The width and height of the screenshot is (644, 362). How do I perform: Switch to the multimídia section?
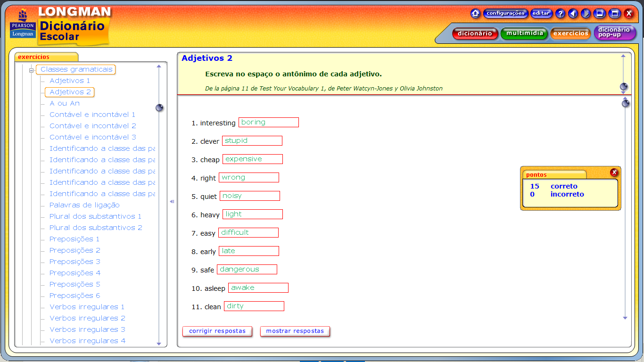(x=524, y=33)
